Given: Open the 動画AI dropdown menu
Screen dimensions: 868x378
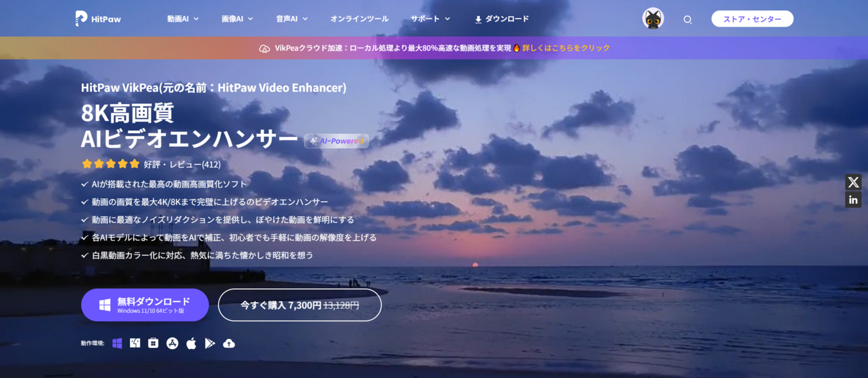Looking at the screenshot, I should coord(183,19).
